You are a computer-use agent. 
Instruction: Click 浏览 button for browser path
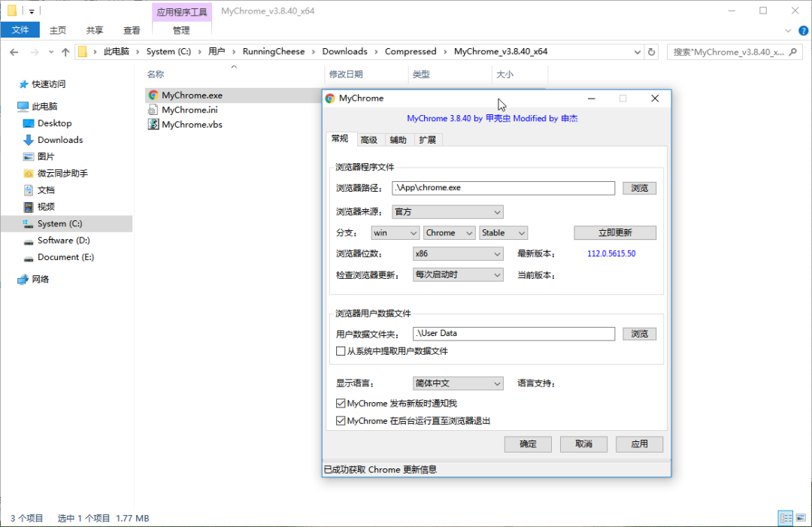point(640,188)
